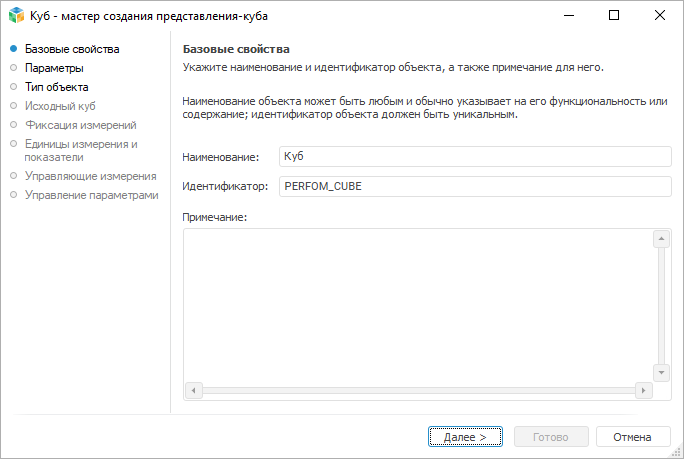This screenshot has width=684, height=459.
Task: Click the horizontal scroll left arrow
Action: point(193,390)
